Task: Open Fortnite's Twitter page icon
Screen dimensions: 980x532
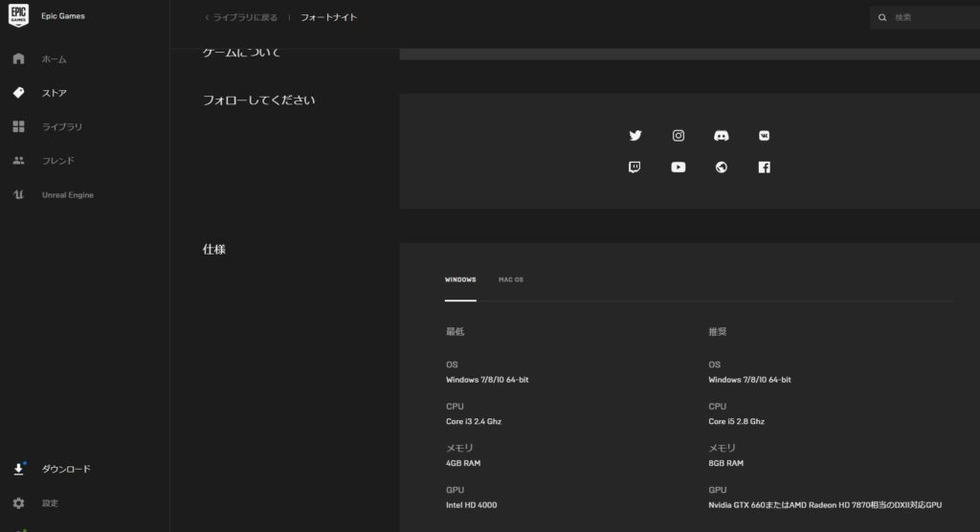Action: pos(635,136)
